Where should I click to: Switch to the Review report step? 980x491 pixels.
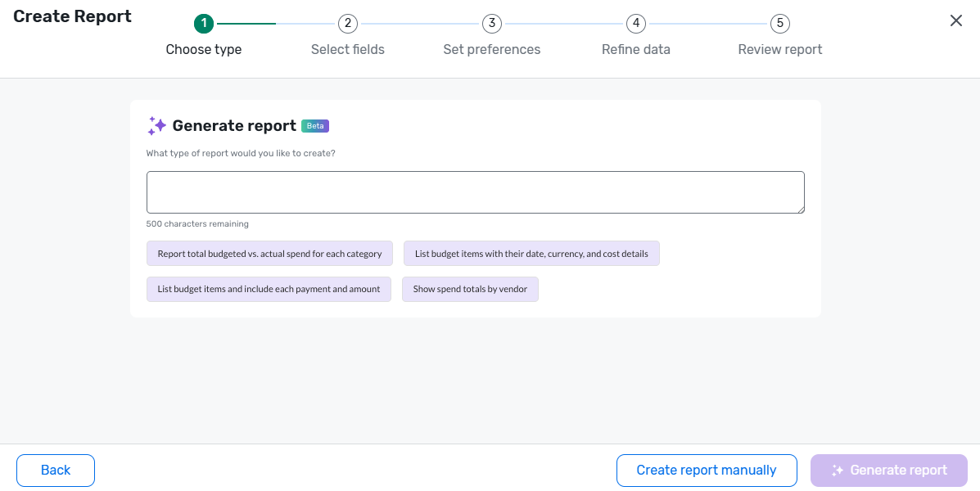(780, 49)
